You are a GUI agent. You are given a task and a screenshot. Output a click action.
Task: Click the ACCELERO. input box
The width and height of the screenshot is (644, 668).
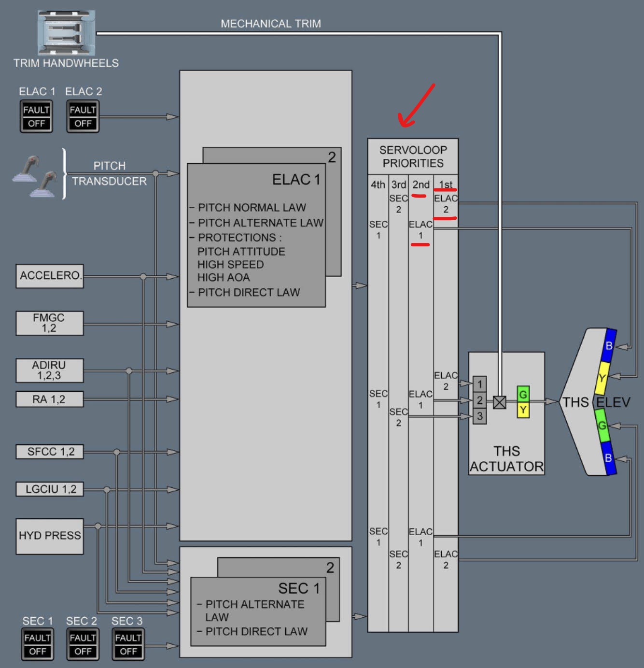pyautogui.click(x=50, y=276)
